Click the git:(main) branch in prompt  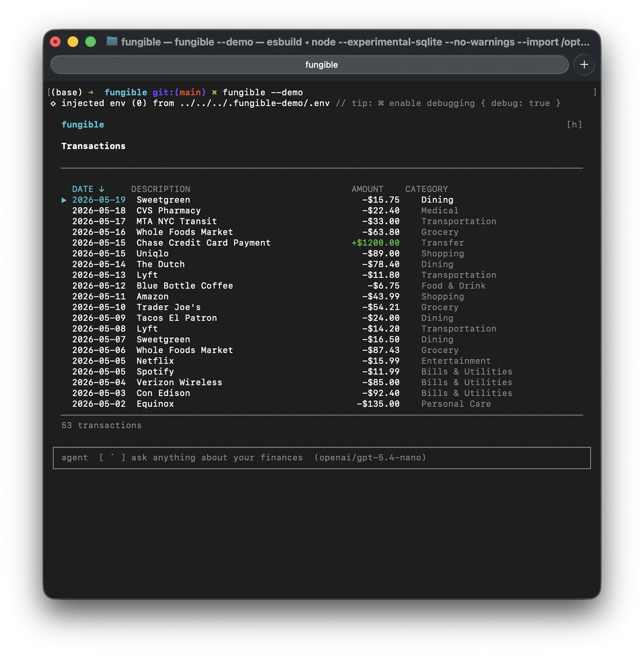[179, 92]
